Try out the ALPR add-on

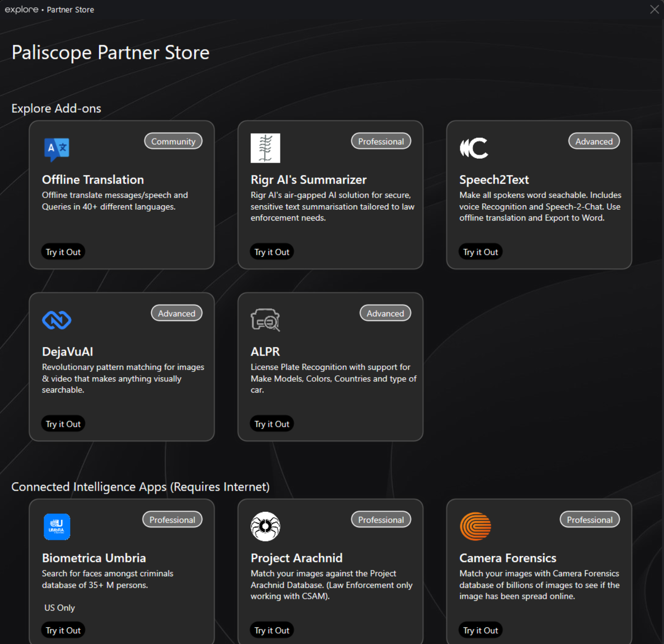coord(272,424)
